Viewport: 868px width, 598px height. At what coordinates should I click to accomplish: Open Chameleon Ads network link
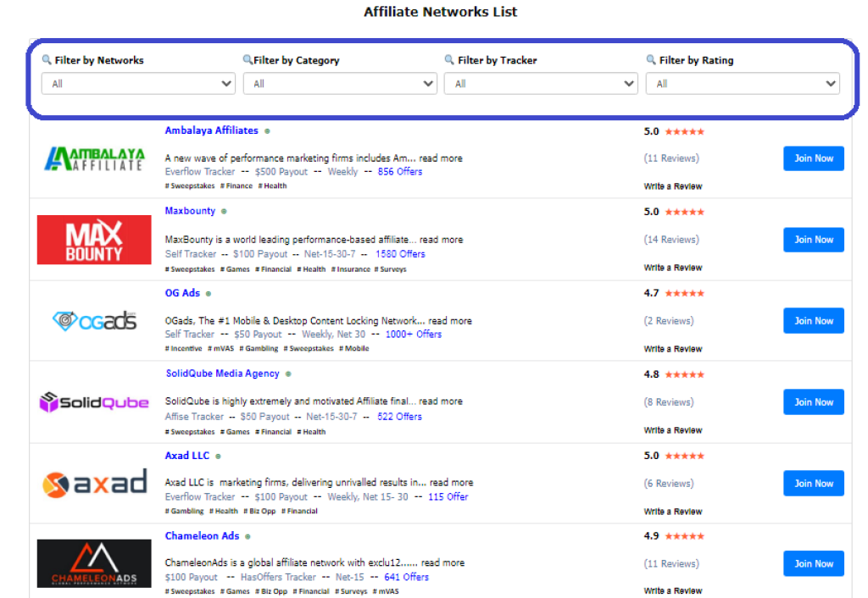[x=202, y=536]
